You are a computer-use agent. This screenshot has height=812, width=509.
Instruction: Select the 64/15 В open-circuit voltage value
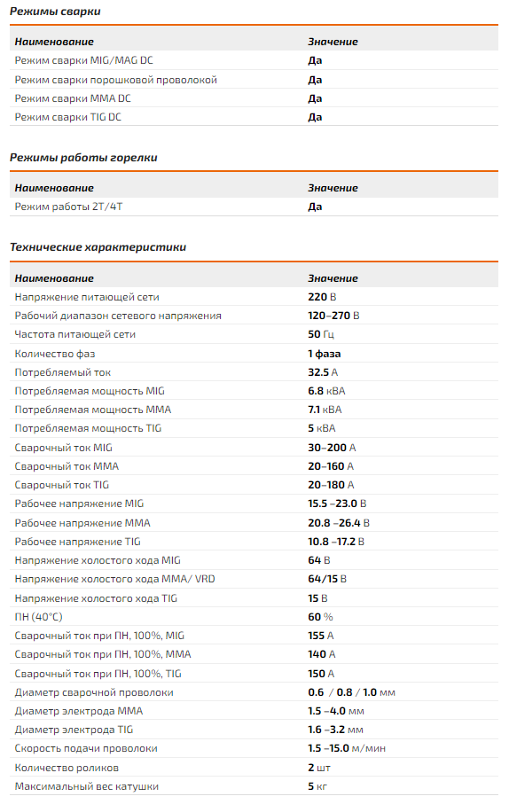[327, 579]
